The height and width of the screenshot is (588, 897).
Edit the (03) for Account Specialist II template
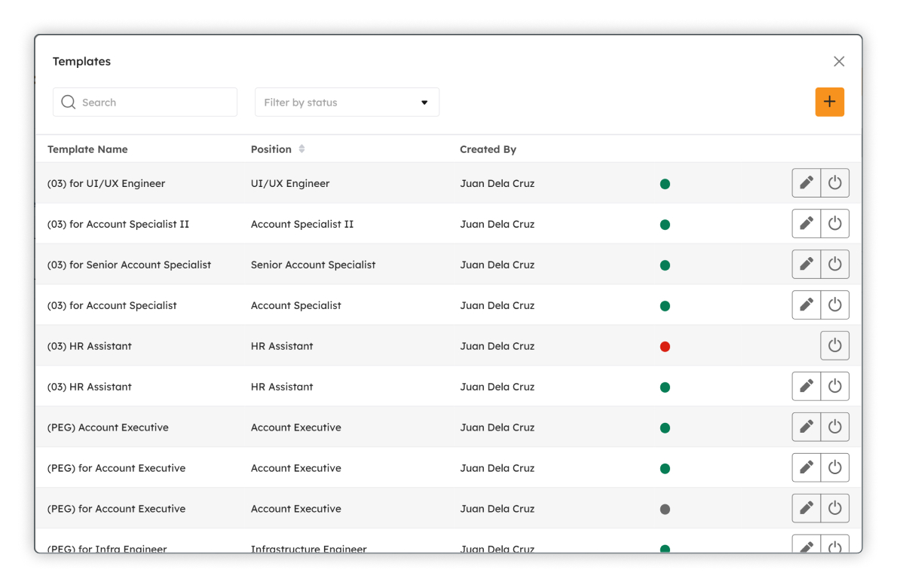pyautogui.click(x=806, y=224)
